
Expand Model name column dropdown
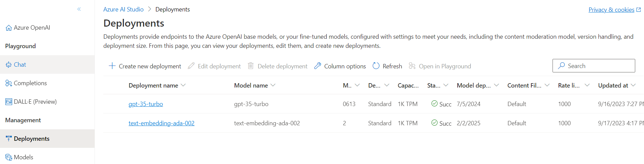tap(273, 85)
